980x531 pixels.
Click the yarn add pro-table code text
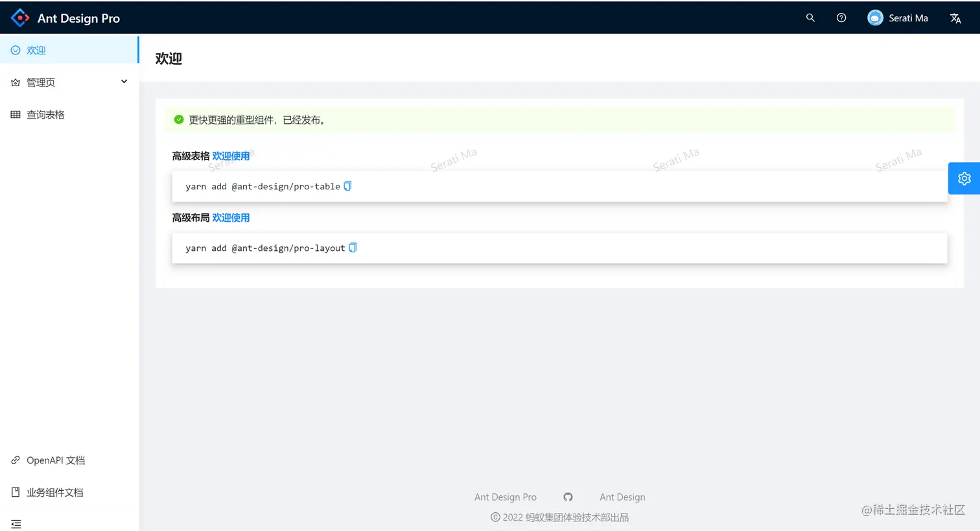click(262, 187)
